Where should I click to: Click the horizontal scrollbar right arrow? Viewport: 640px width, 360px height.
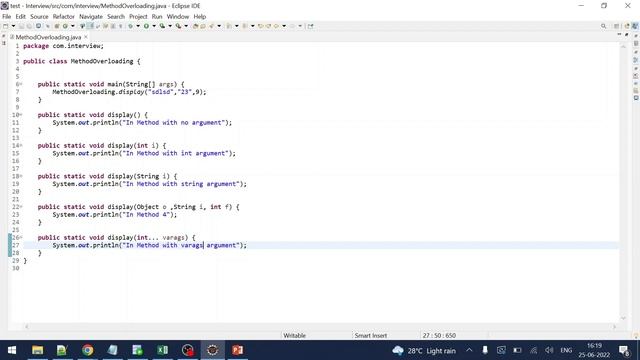(614, 327)
